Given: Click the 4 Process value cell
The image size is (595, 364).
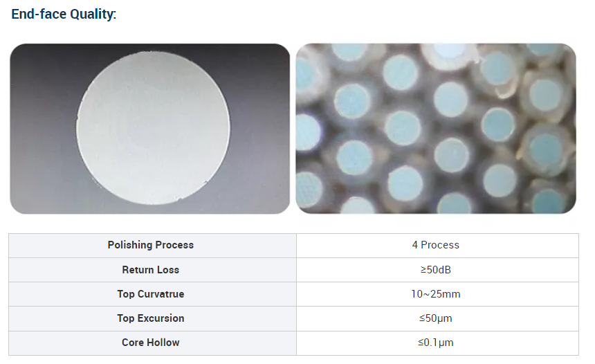Looking at the screenshot, I should click(436, 245).
